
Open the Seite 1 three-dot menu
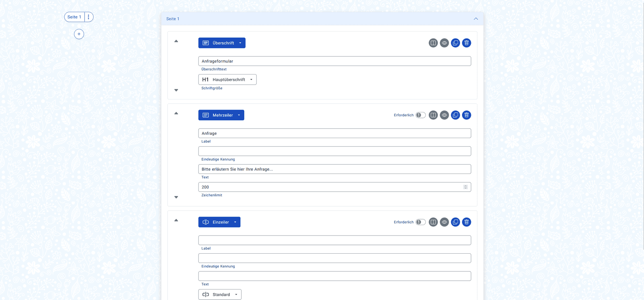[89, 17]
